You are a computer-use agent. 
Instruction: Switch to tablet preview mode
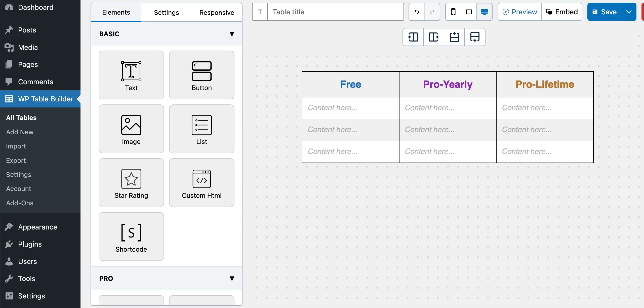click(469, 12)
